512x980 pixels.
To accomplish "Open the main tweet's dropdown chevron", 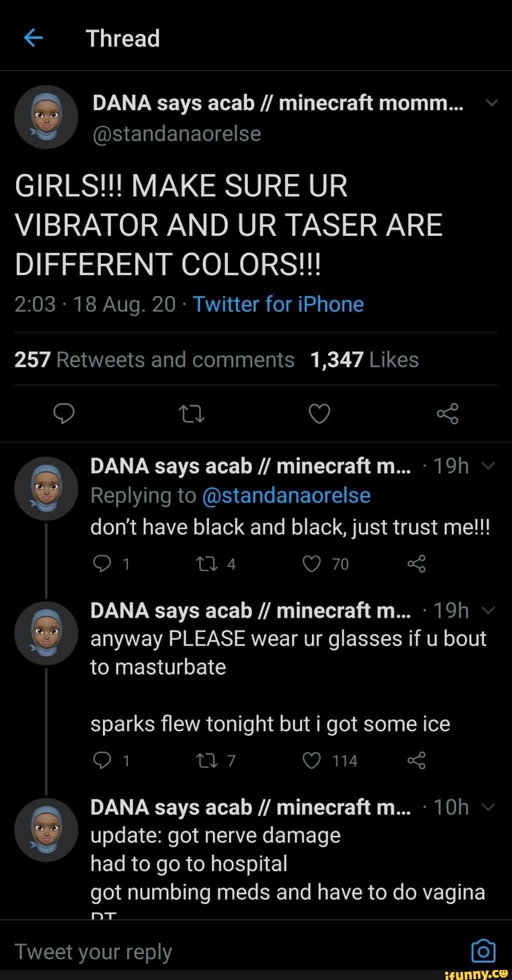I will (x=491, y=103).
